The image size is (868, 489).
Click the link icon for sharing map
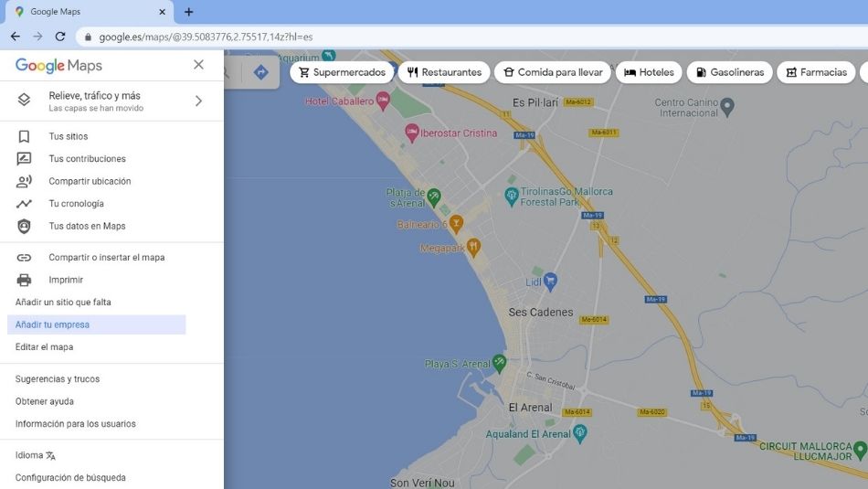[x=25, y=258]
